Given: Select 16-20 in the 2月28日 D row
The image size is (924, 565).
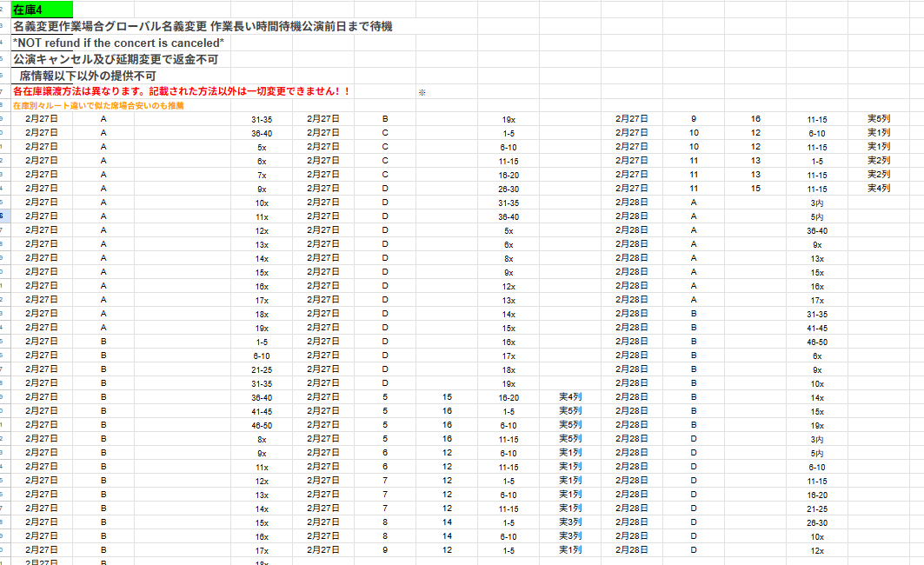Looking at the screenshot, I should coord(817,495).
